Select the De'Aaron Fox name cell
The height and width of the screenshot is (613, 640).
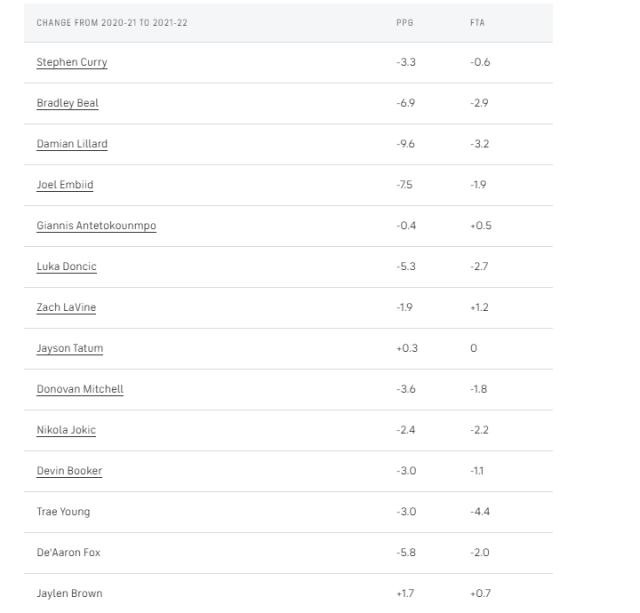68,553
